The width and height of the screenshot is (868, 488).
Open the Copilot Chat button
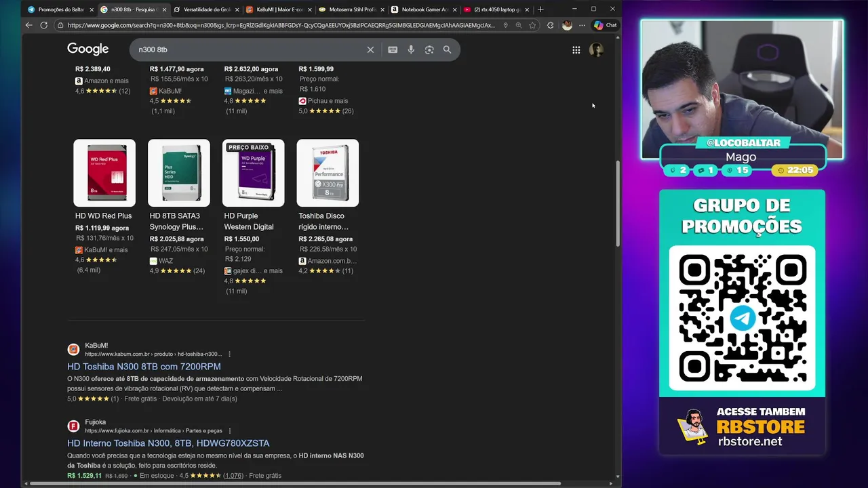[605, 25]
